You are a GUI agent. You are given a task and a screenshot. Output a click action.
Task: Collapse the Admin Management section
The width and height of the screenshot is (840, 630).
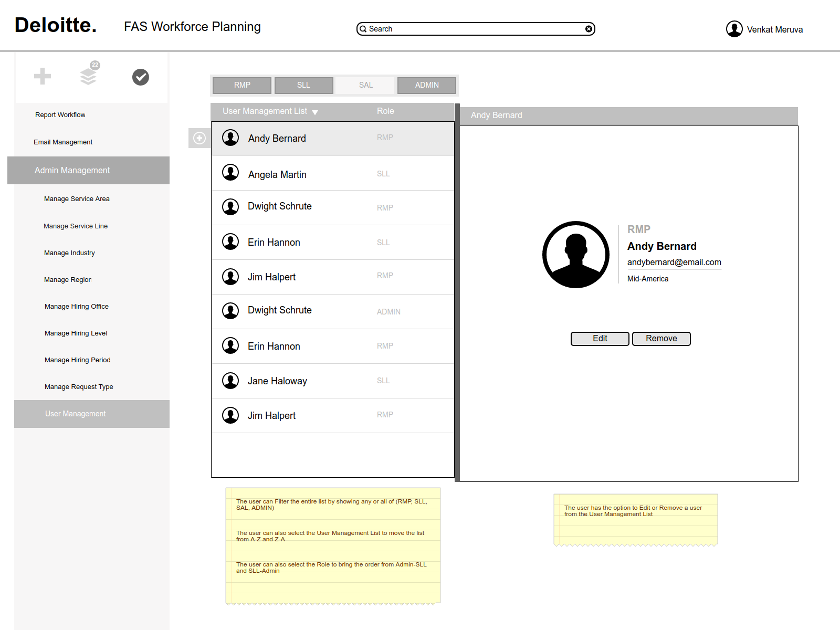88,170
